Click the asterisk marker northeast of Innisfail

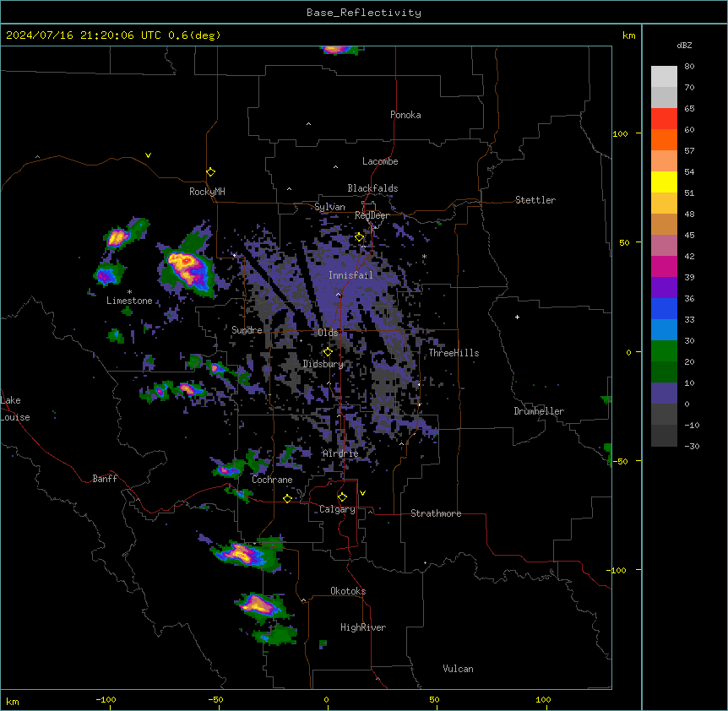424,257
